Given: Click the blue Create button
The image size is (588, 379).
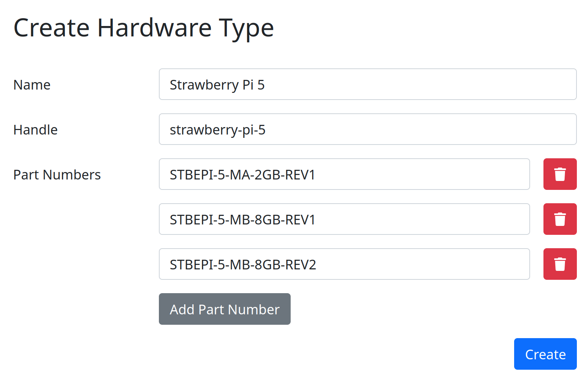Looking at the screenshot, I should [x=545, y=354].
